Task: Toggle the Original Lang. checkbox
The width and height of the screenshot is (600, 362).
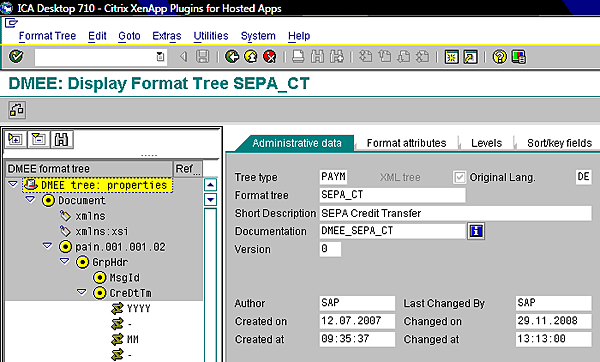Action: (460, 177)
